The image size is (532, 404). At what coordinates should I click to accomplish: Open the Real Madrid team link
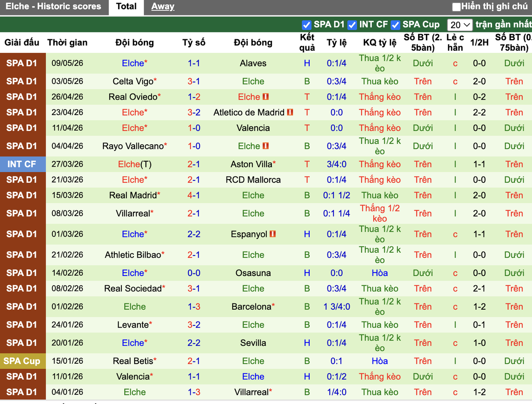click(133, 195)
